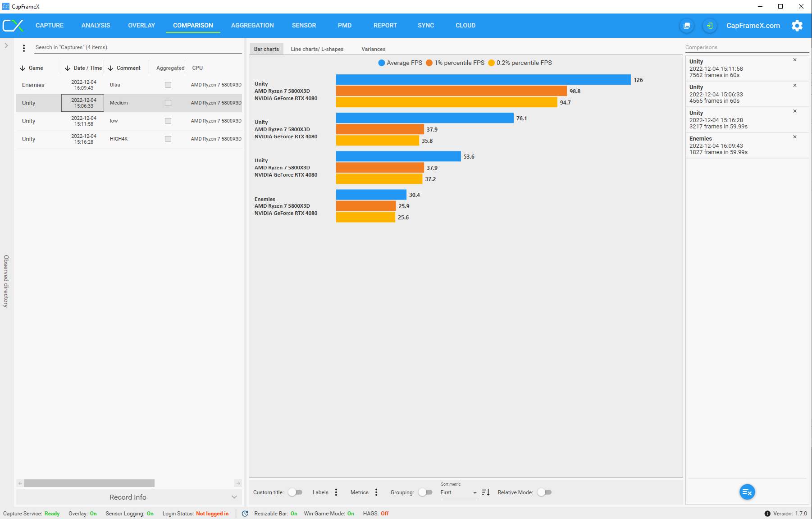Toggle the Grouping switch
Screen dimensions: 812x519
click(x=425, y=492)
